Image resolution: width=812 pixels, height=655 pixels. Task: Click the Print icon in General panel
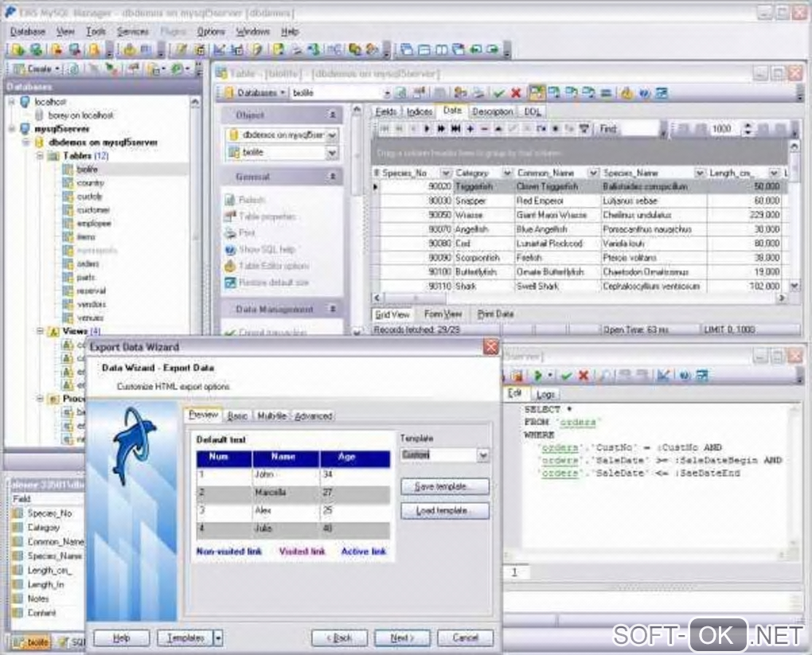tap(230, 233)
